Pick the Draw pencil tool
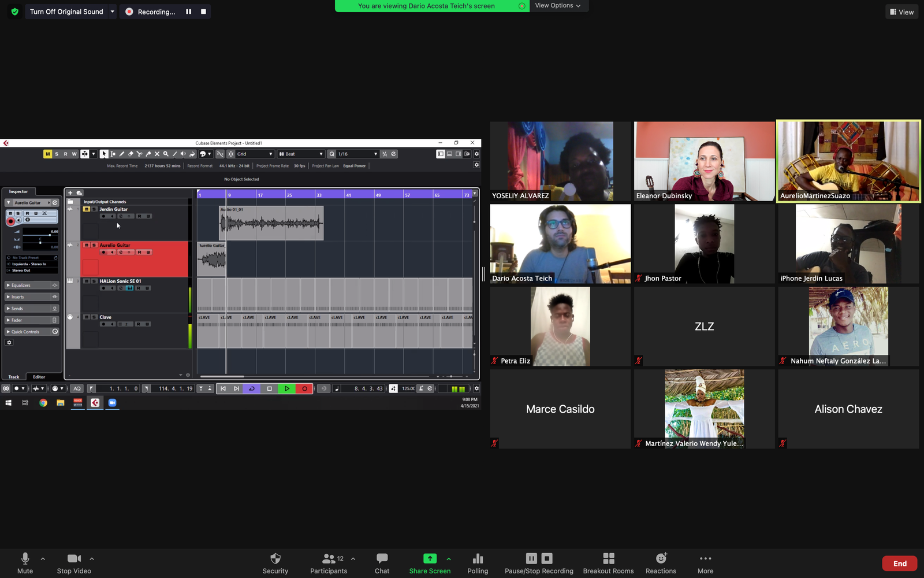 [x=122, y=154]
